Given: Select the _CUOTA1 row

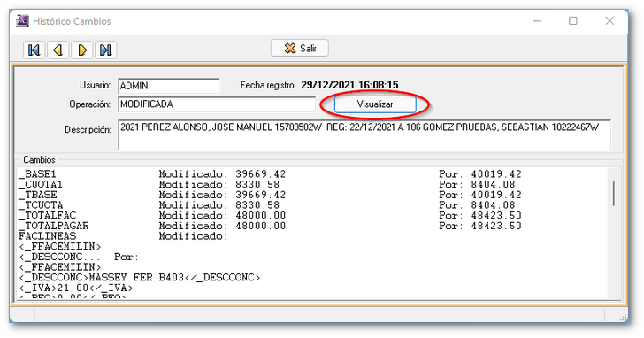Looking at the screenshot, I should pyautogui.click(x=270, y=184).
